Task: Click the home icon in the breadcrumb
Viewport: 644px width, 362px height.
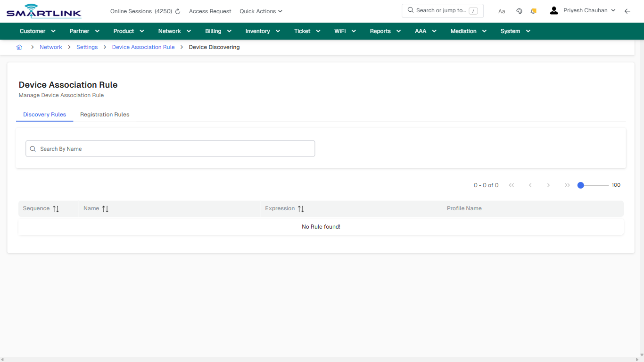Action: point(19,47)
